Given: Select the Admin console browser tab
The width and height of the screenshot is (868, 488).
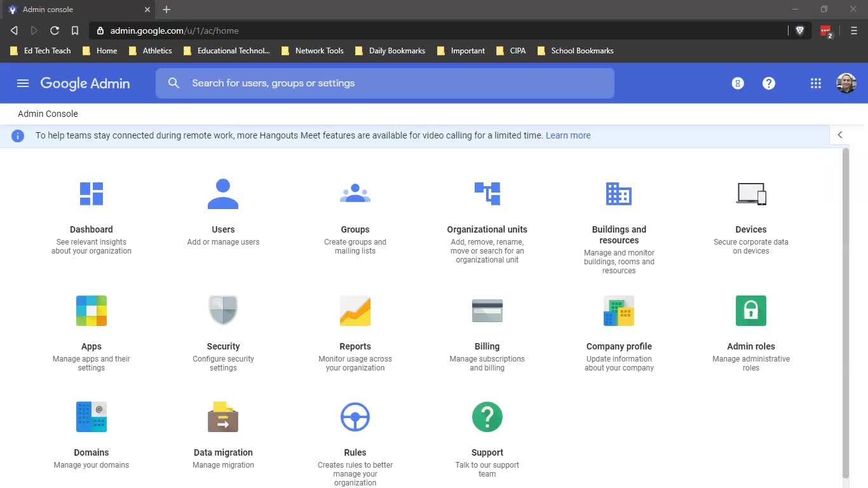Looking at the screenshot, I should pos(78,10).
